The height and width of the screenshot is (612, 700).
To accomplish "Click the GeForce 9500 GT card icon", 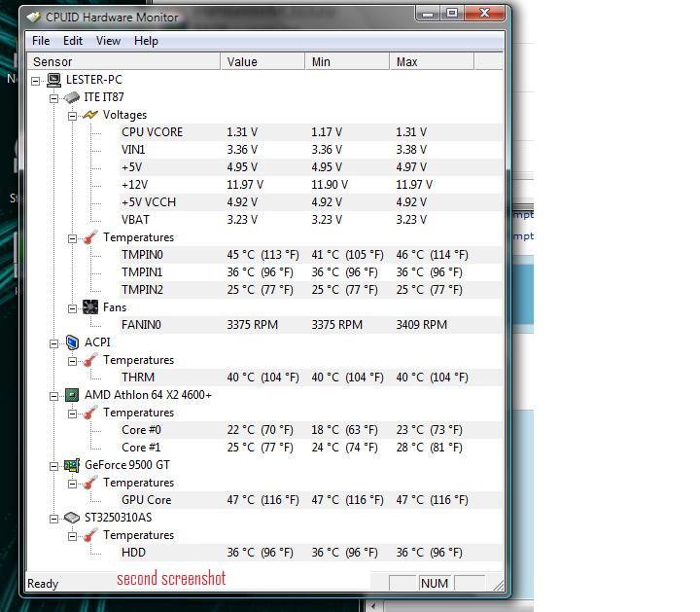I will 72,465.
